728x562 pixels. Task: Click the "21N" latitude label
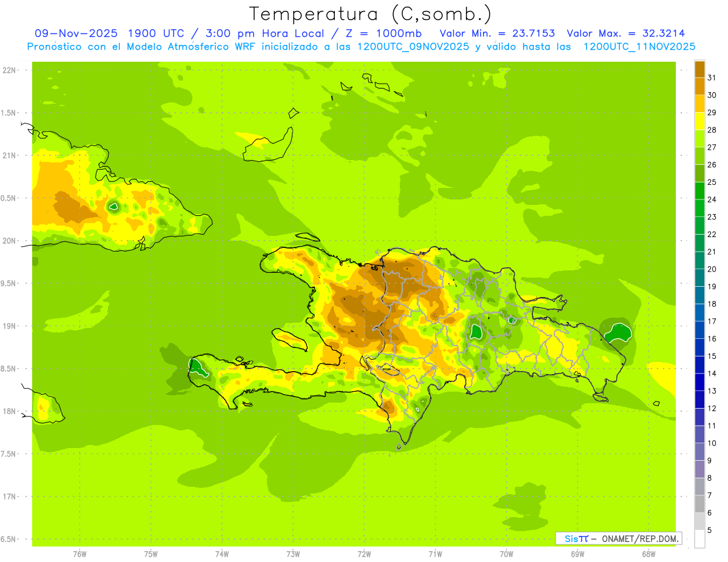9,155
